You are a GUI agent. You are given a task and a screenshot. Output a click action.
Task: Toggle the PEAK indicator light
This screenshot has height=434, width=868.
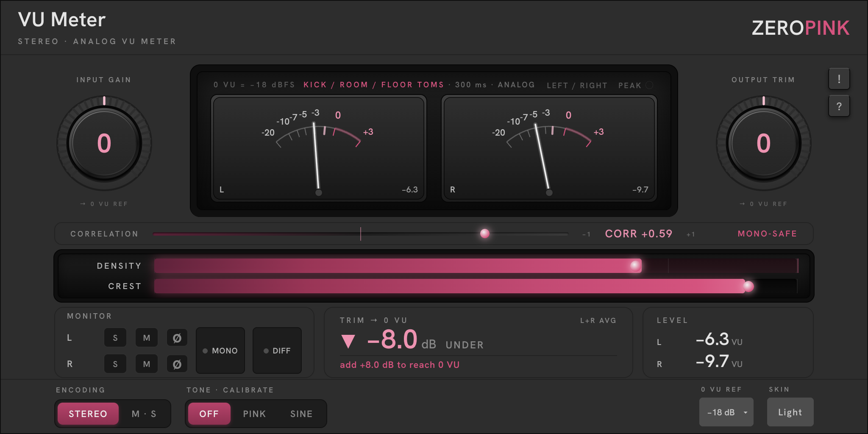(649, 85)
